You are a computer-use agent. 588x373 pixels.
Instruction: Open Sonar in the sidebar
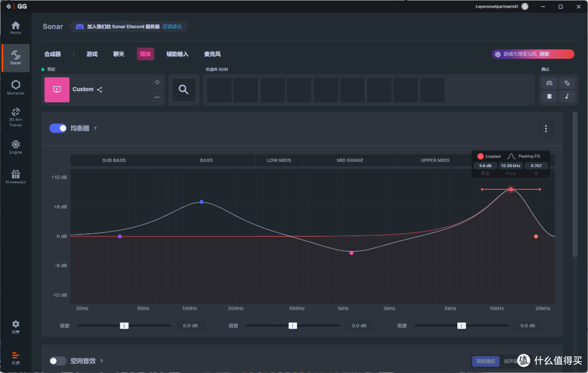point(15,58)
